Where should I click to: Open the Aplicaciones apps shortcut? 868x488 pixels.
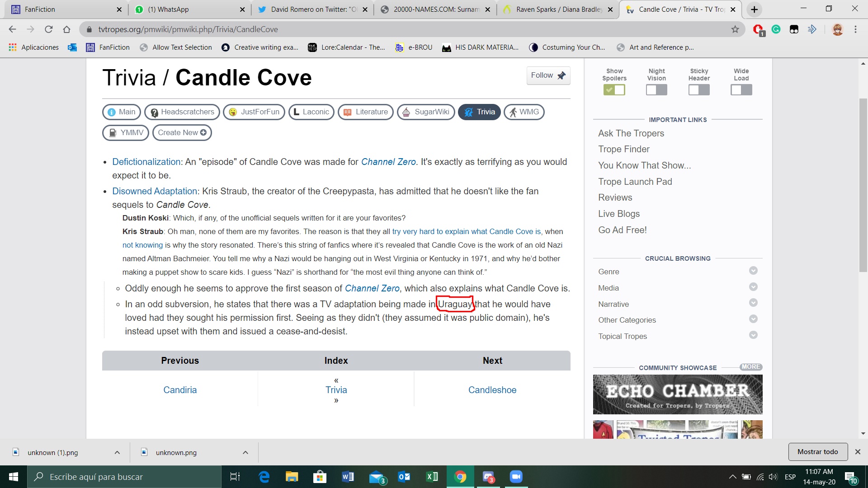(x=34, y=47)
